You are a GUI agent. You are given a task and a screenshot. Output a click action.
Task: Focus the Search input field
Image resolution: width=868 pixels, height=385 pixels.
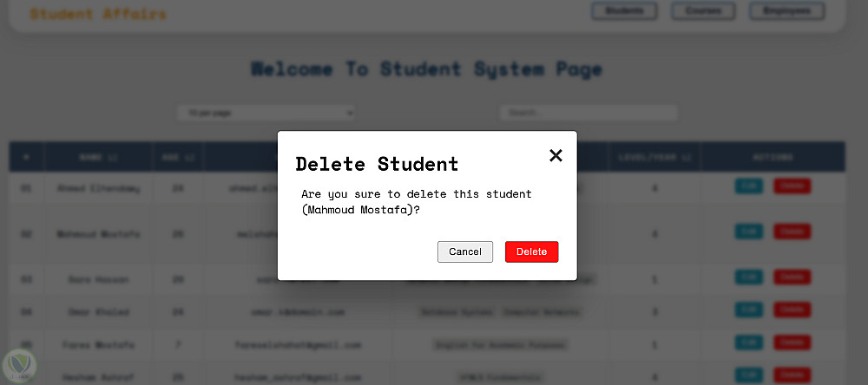coord(589,113)
